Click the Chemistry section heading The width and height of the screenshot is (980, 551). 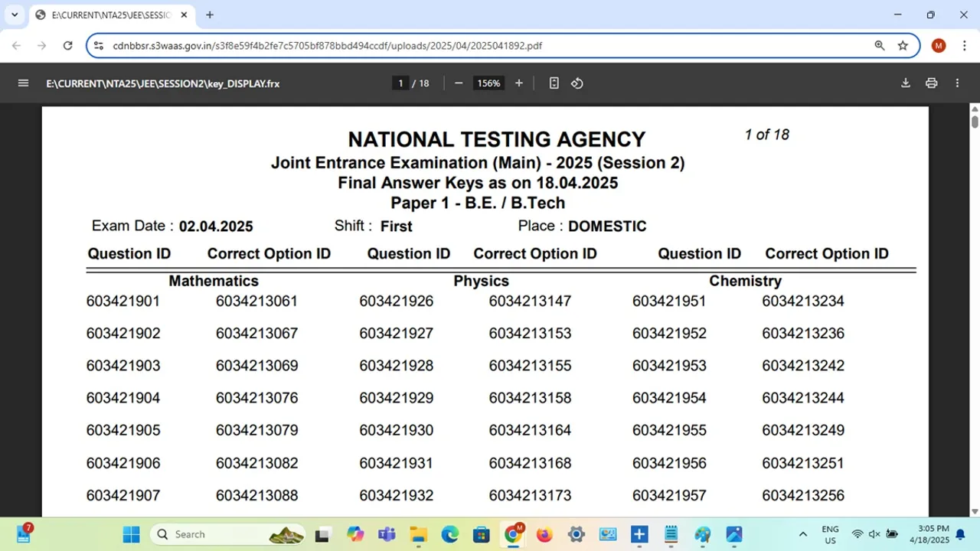point(745,281)
